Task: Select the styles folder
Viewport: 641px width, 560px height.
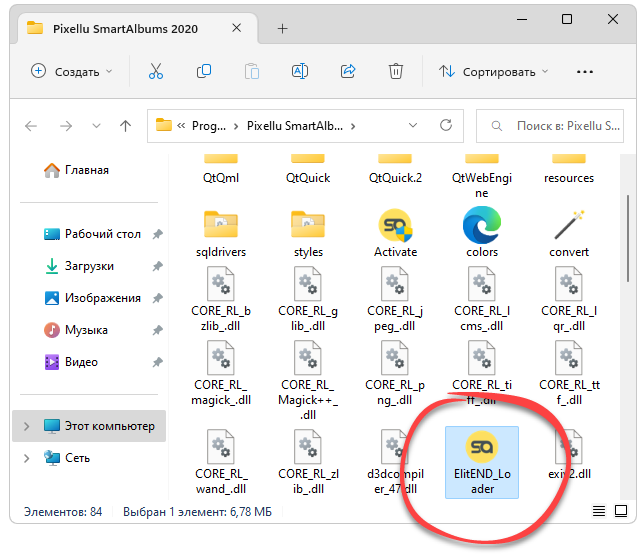Action: click(308, 234)
